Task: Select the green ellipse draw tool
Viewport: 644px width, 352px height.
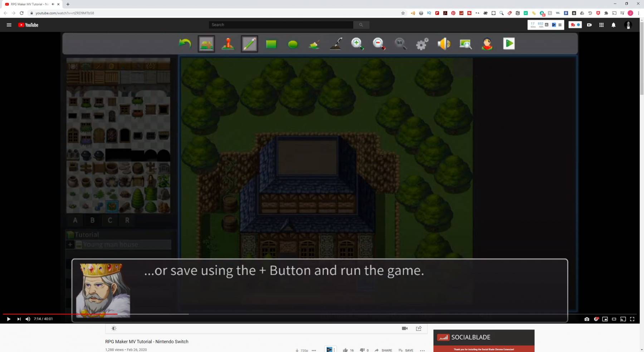Action: click(293, 44)
